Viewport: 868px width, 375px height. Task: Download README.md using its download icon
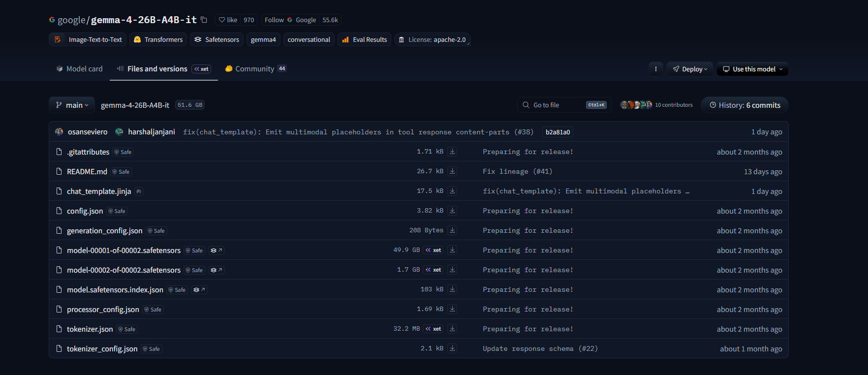452,171
